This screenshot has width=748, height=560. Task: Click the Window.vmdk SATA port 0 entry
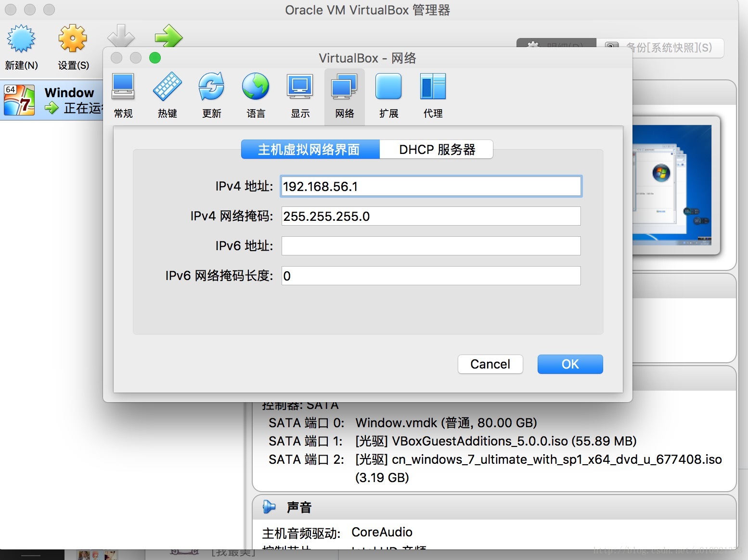[x=446, y=423]
